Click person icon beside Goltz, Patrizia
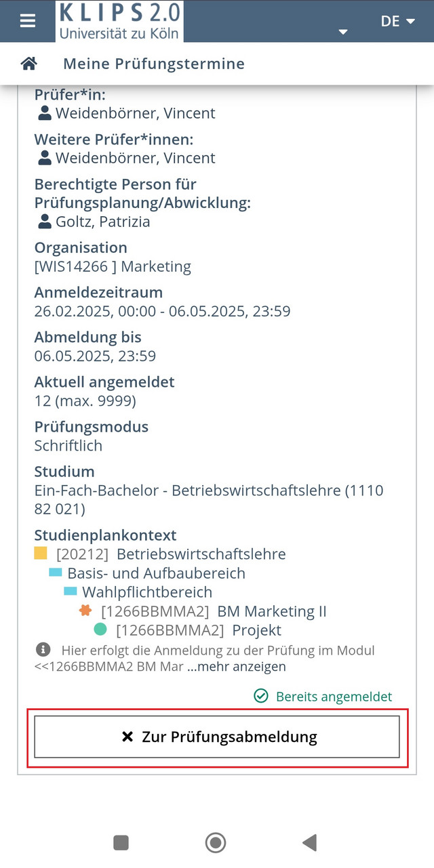Viewport: 434px width, 868px height. coord(45,222)
